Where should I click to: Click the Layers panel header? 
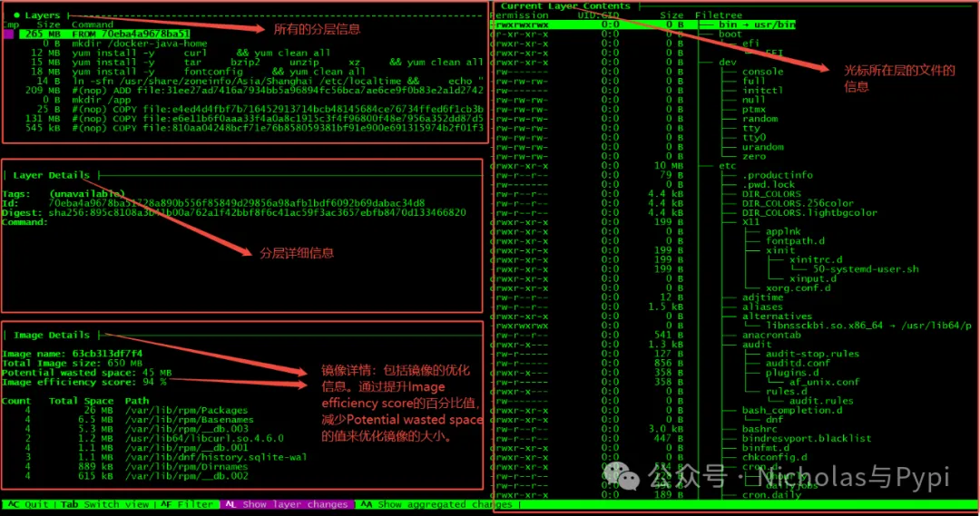tap(42, 15)
